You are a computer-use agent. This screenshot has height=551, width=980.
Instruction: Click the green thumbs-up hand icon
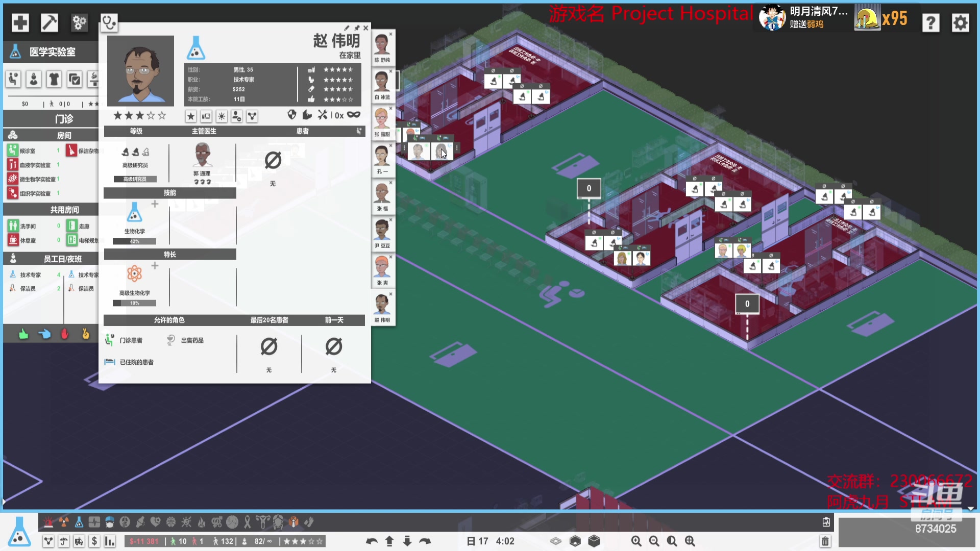click(23, 334)
